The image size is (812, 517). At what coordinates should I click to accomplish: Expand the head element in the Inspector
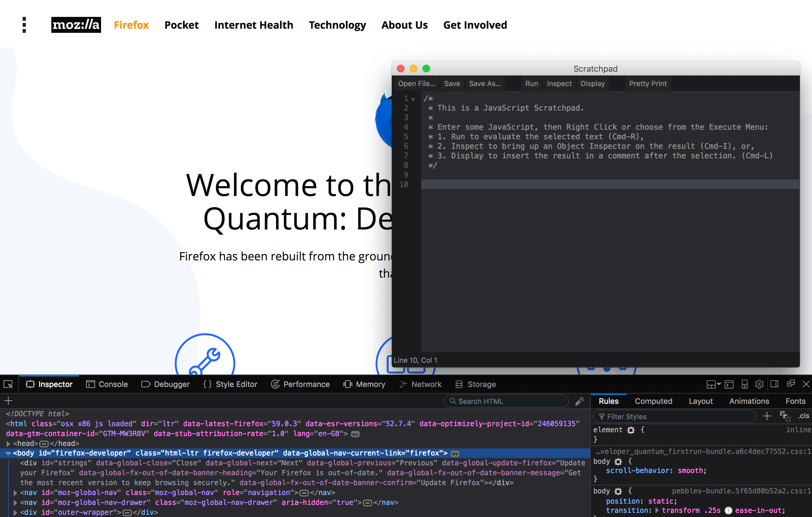click(x=8, y=443)
